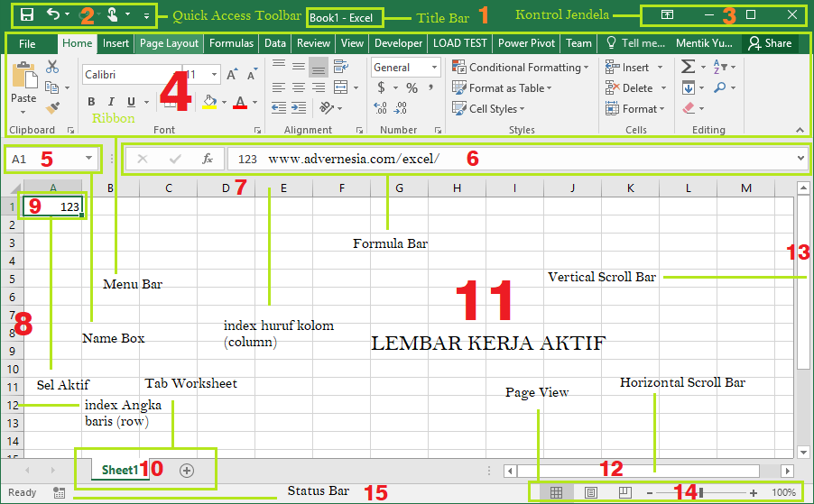Click the Cut scissors icon
This screenshot has height=504, width=814.
tap(52, 67)
